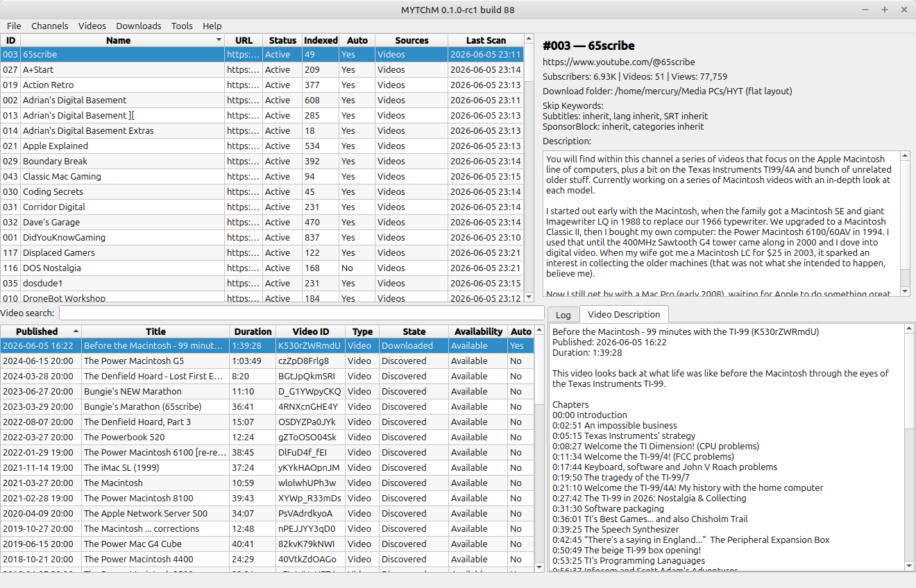Sort channels by the Name column header
The width and height of the screenshot is (916, 588).
pos(123,40)
